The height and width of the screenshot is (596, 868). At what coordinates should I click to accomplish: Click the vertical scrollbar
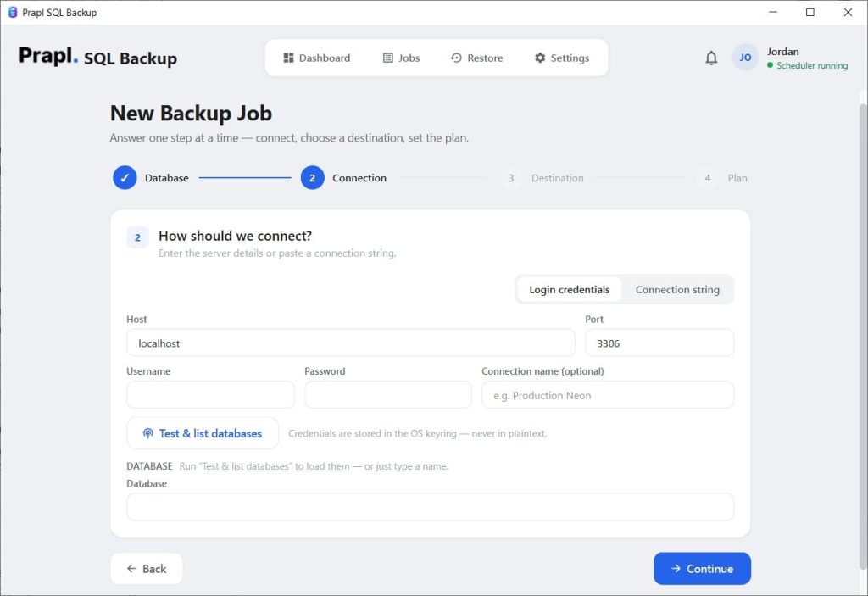tap(863, 336)
